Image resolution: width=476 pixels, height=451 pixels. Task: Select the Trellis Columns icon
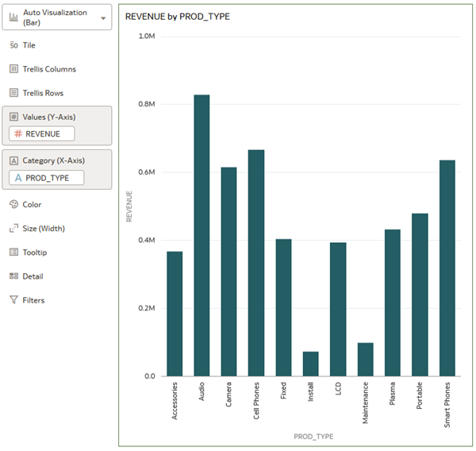point(13,69)
